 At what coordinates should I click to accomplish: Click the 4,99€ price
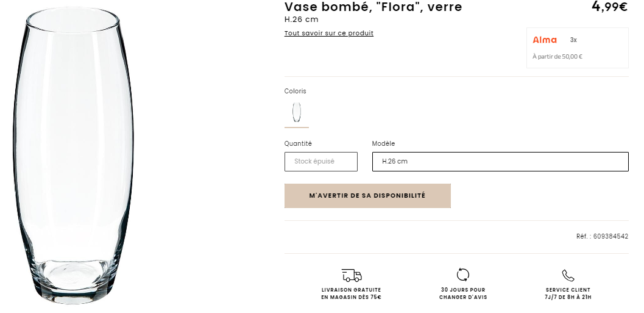click(x=609, y=7)
